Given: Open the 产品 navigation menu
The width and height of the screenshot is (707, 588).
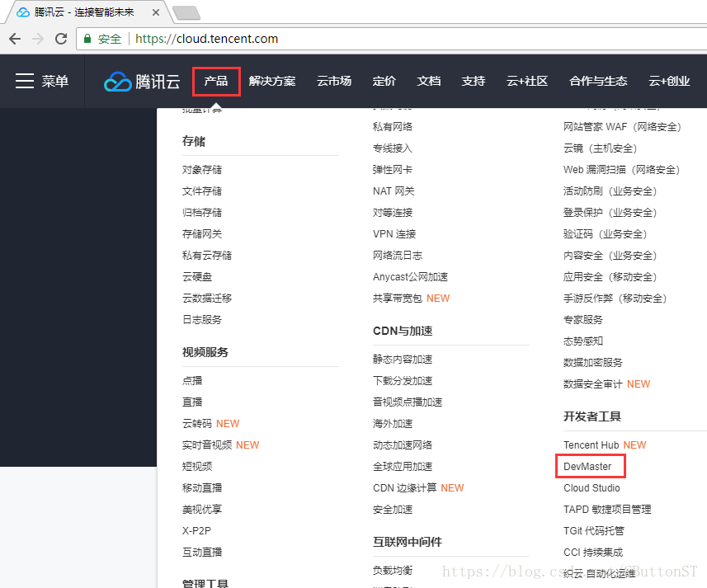Looking at the screenshot, I should (x=216, y=81).
